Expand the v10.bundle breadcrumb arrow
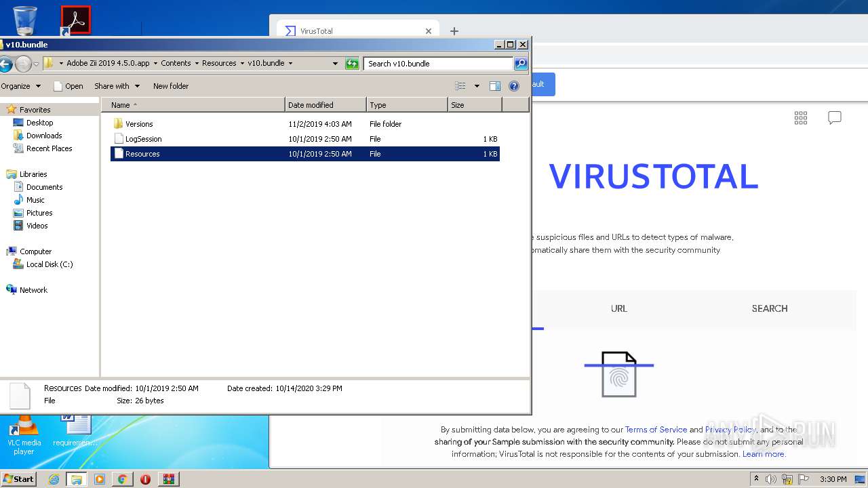The width and height of the screenshot is (868, 488). click(291, 64)
